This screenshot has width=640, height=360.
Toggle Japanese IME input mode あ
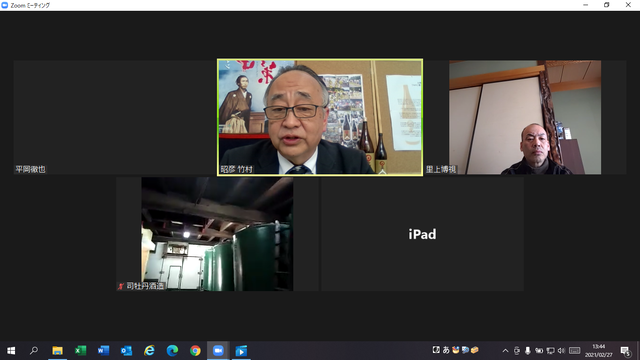pyautogui.click(x=446, y=350)
